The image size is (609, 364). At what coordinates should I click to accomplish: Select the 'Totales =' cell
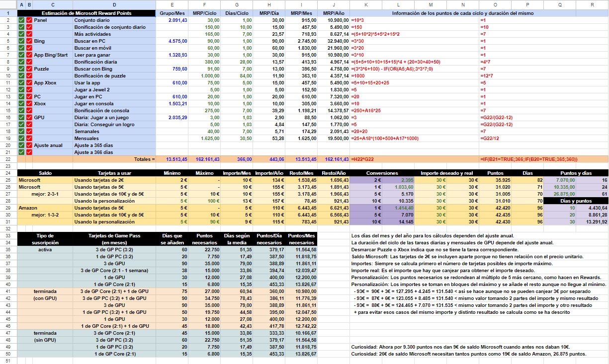115,159
